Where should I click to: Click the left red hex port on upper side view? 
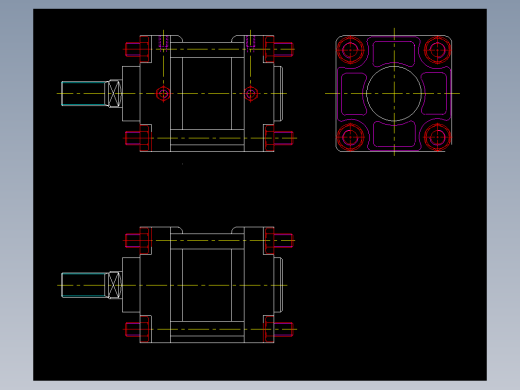tap(163, 94)
